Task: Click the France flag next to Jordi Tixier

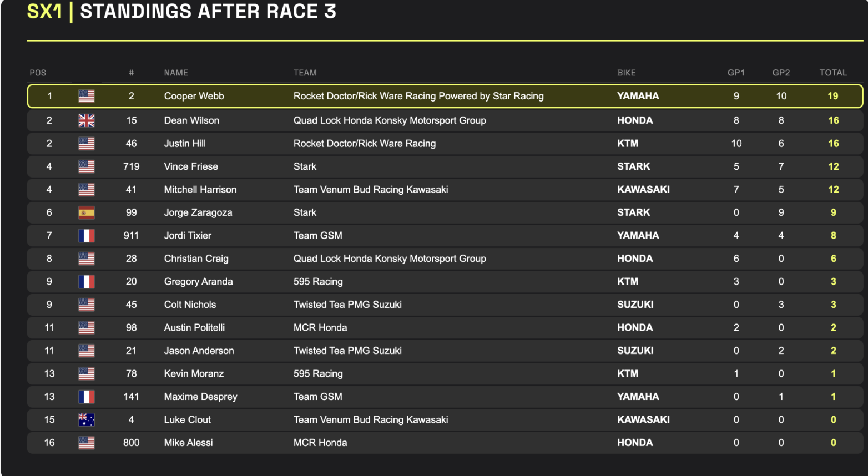Action: pyautogui.click(x=86, y=236)
